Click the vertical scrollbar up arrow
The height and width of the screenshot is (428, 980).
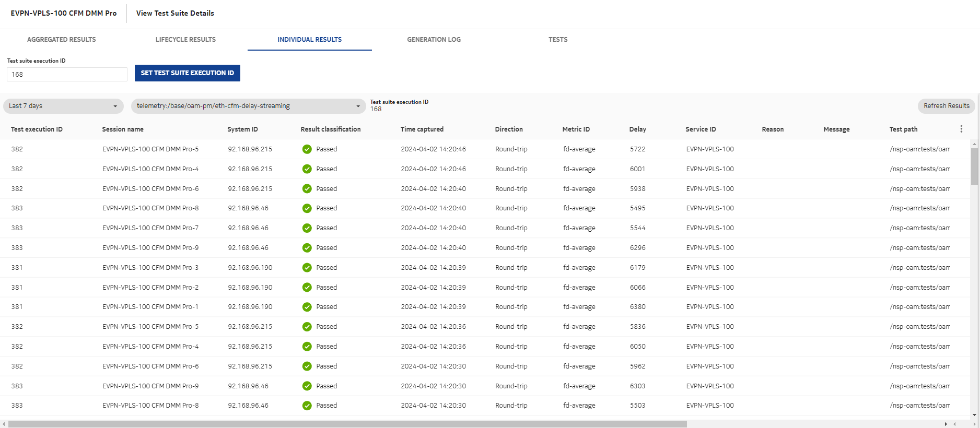pyautogui.click(x=974, y=144)
